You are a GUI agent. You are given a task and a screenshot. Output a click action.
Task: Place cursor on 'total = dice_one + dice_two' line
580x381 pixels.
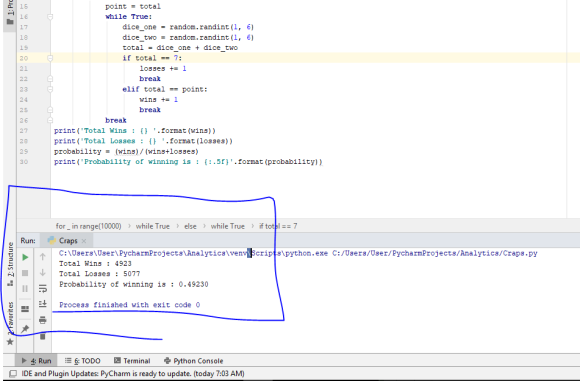[180, 48]
